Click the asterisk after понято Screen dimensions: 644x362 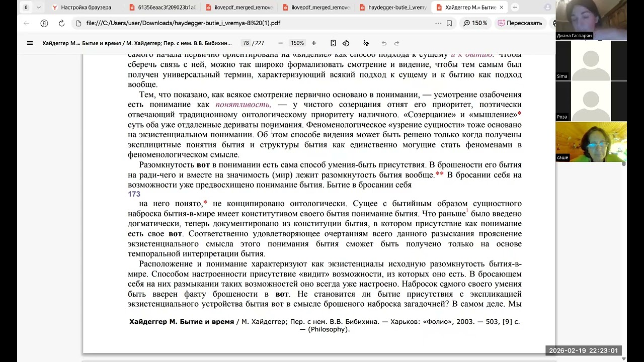tap(205, 203)
